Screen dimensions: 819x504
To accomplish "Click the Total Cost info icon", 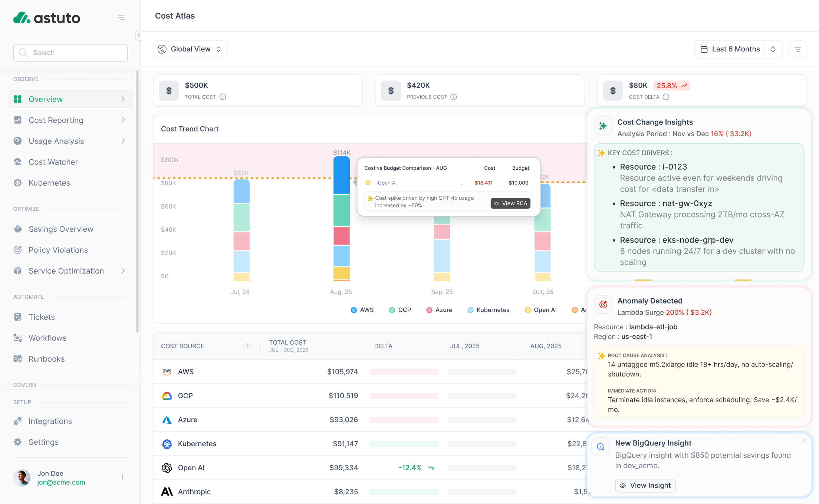I will pos(223,97).
